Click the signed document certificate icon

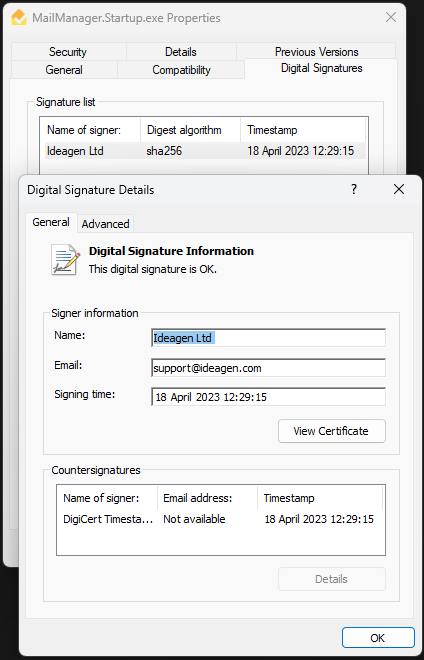point(65,260)
